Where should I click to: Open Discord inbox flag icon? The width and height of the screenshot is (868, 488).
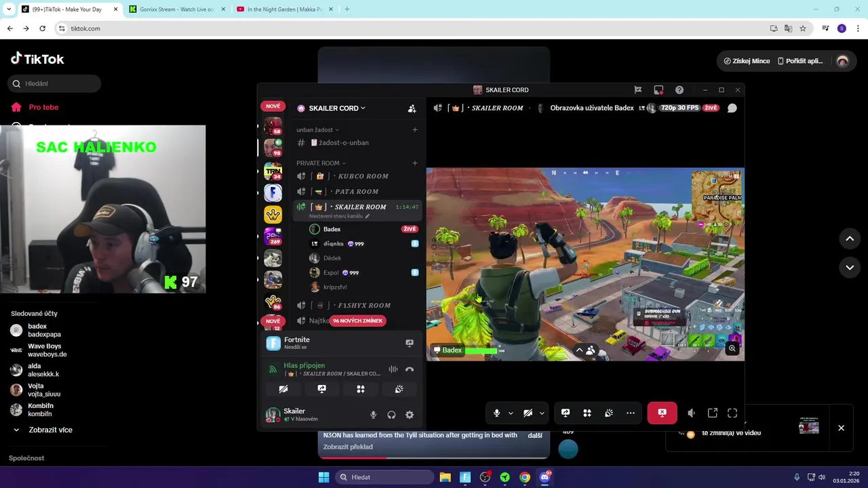pos(638,89)
